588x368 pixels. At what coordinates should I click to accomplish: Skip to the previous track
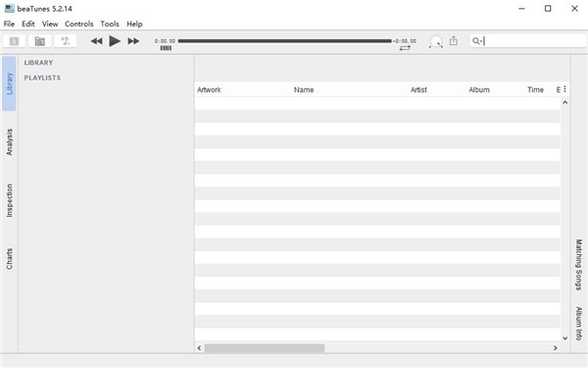[x=96, y=41]
